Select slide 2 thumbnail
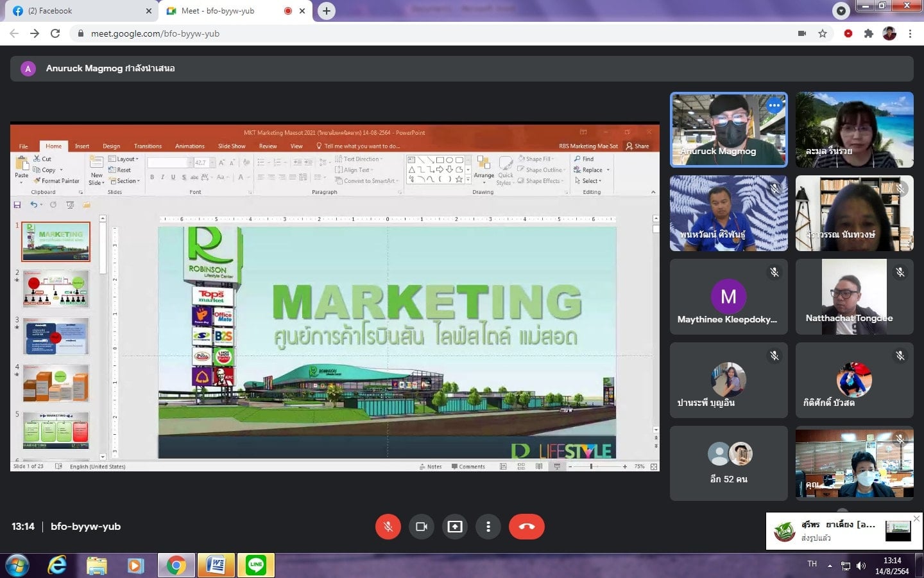The height and width of the screenshot is (578, 924). 56,290
